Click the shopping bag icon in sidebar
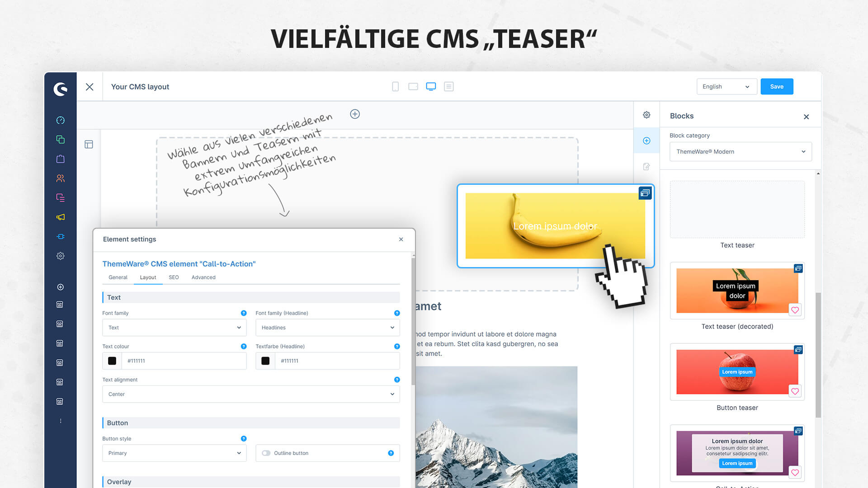 click(60, 159)
